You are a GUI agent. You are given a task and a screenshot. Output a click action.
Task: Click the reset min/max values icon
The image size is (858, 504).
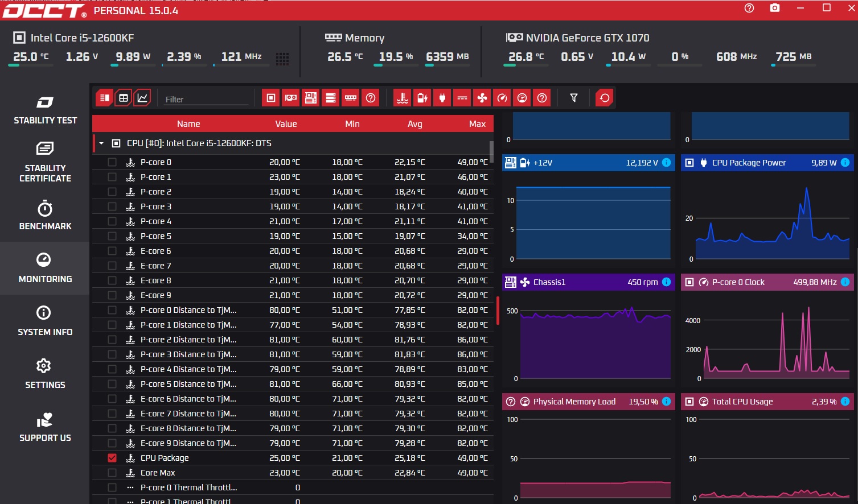tap(605, 98)
